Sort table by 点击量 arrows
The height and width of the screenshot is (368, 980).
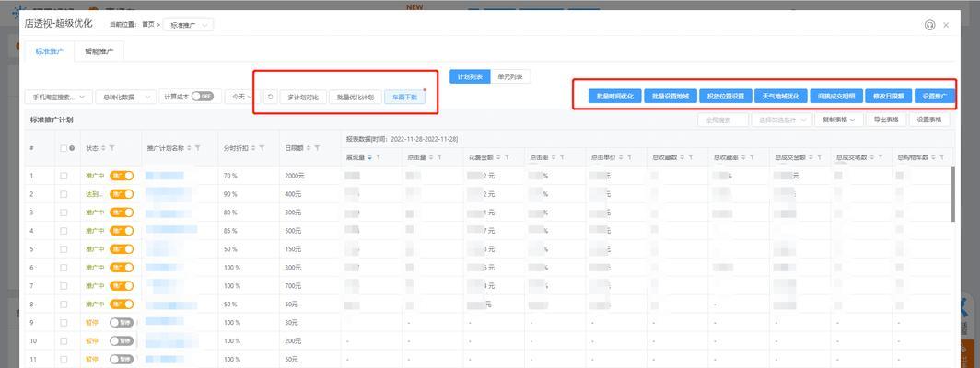431,157
